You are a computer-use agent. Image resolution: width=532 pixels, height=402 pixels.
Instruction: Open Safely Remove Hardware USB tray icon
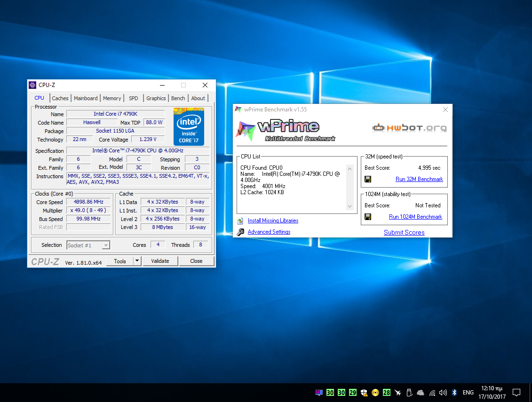click(x=409, y=393)
